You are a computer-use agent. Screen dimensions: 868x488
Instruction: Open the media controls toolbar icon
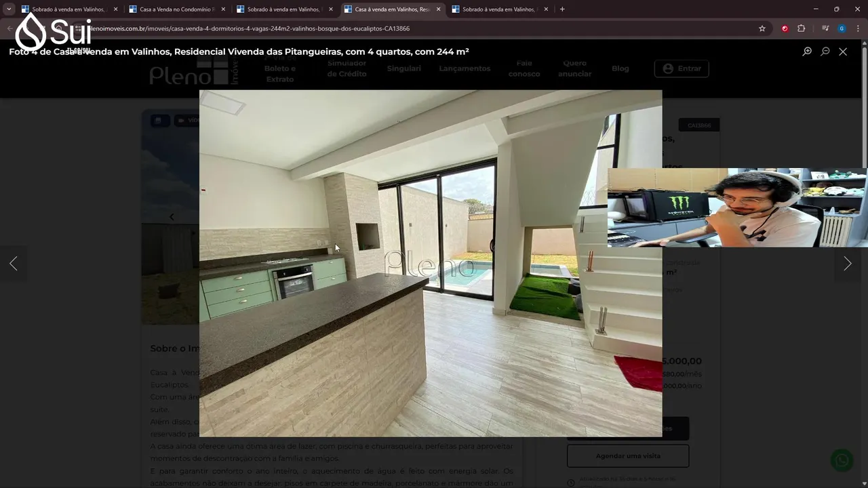tap(825, 28)
